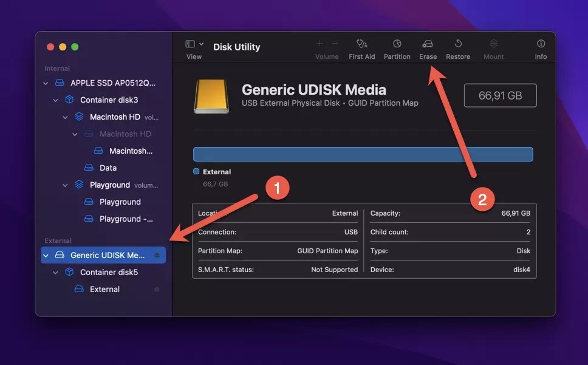
Task: Click the add Volume plus icon
Action: point(319,43)
